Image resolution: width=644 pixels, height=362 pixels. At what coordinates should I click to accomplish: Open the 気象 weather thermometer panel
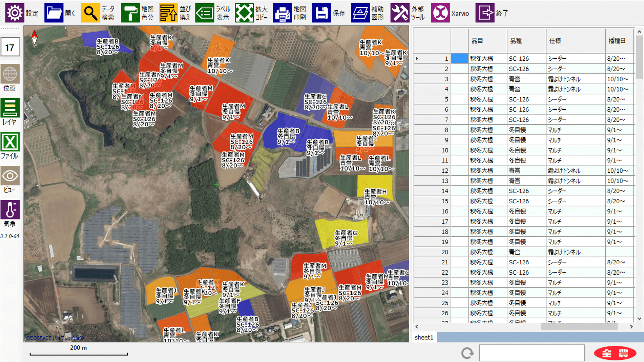point(10,210)
